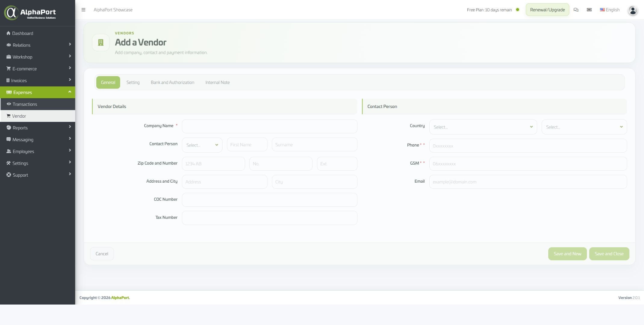Viewport: 644px width, 325px height.
Task: Open the second Country Select dropdown
Action: pos(584,127)
